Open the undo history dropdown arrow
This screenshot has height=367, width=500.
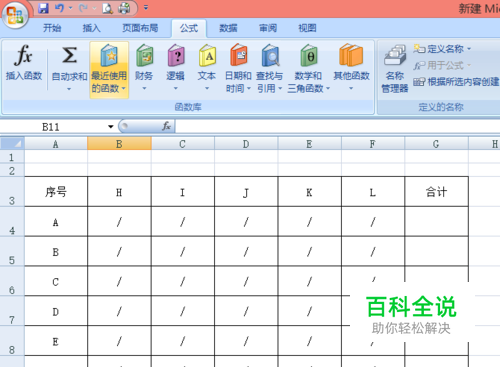click(70, 8)
